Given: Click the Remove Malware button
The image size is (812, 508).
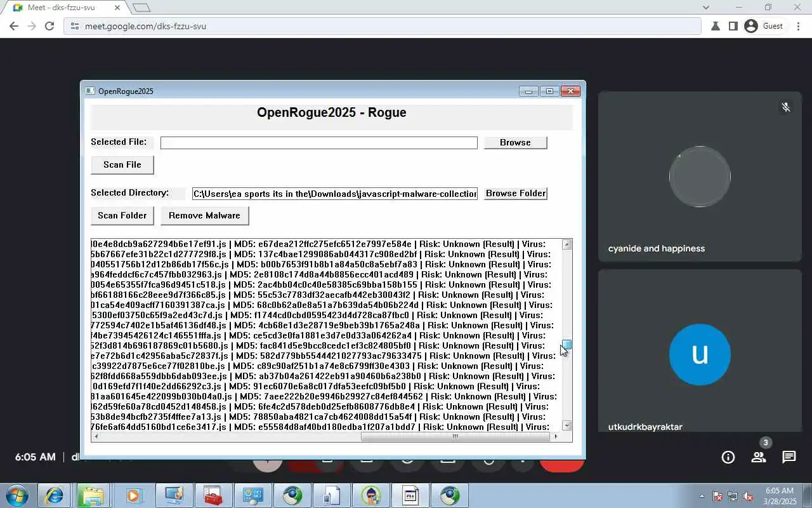Looking at the screenshot, I should pos(204,215).
